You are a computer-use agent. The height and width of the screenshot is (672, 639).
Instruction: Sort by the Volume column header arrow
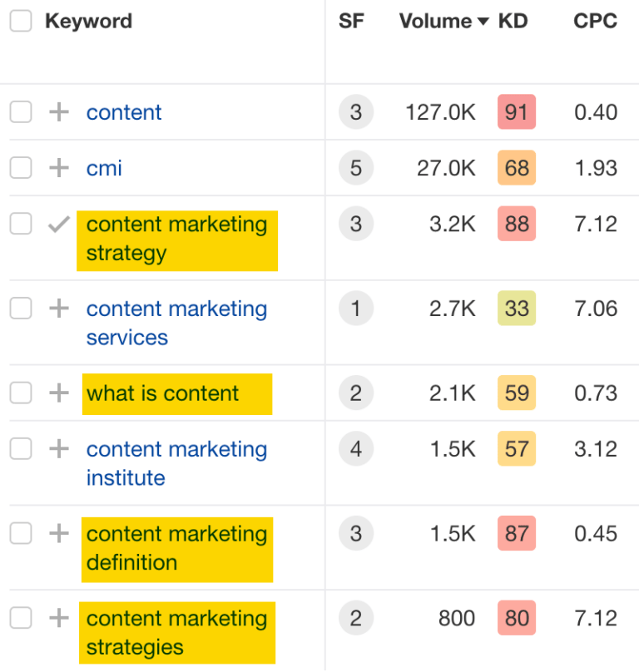[x=483, y=22]
